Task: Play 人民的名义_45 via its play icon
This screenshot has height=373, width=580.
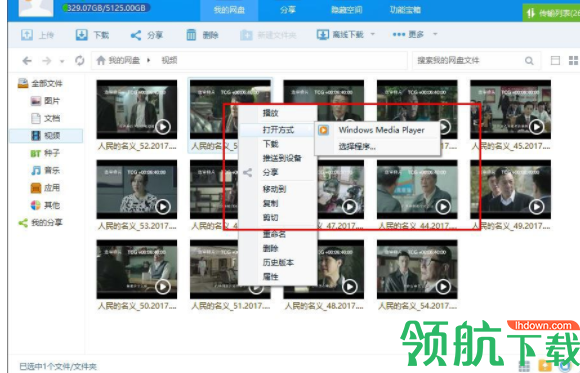Action: pyautogui.click(x=537, y=127)
